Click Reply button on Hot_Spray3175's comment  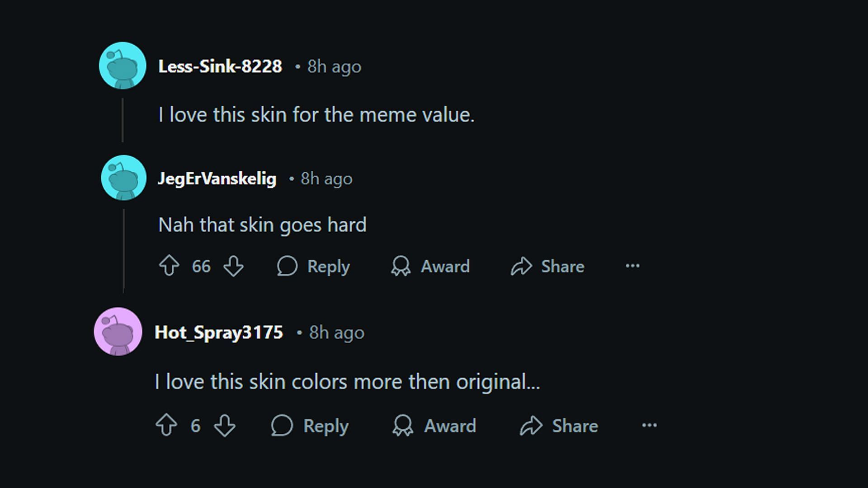pyautogui.click(x=307, y=426)
